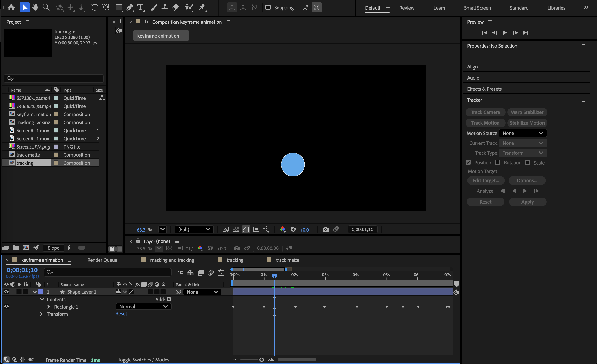
Task: Open the viewer resolution (Full) dropdown
Action: 194,230
